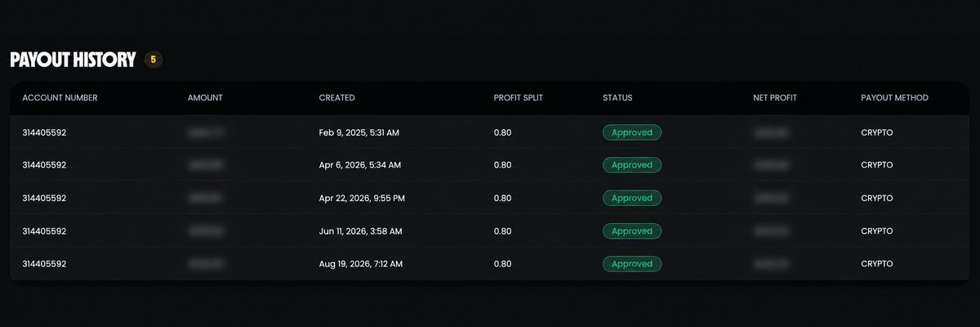
Task: Click the 0.80 profit split in Feb 9 row
Action: pyautogui.click(x=503, y=132)
